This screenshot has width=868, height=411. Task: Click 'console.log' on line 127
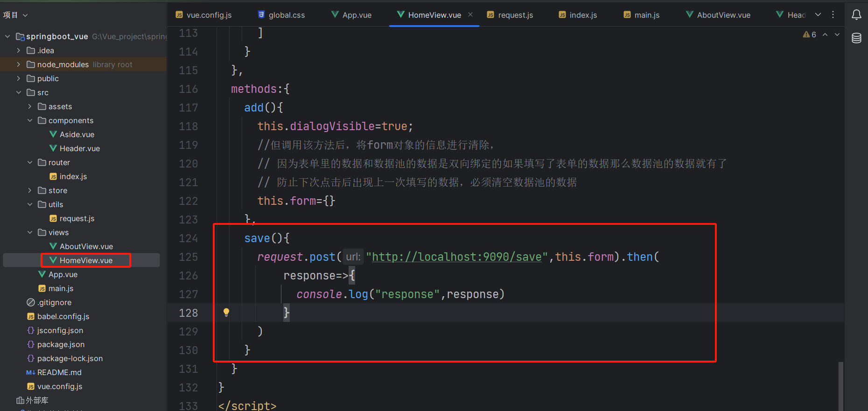point(332,294)
